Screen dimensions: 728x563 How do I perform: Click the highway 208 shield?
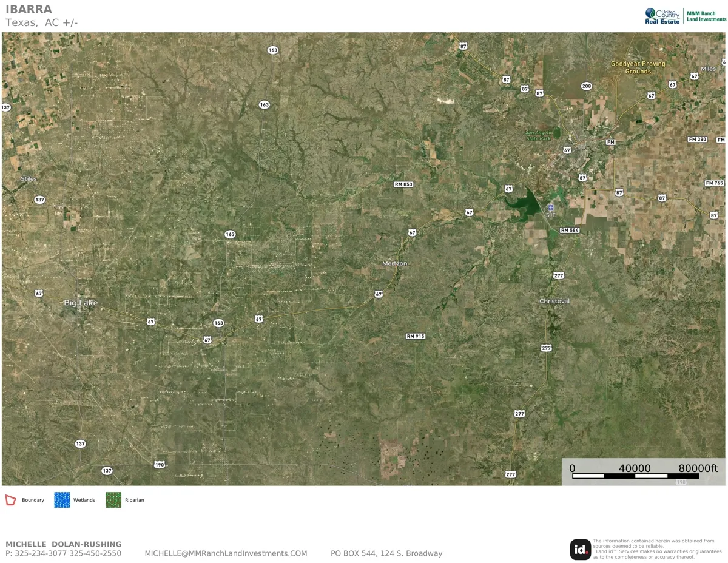tap(586, 86)
